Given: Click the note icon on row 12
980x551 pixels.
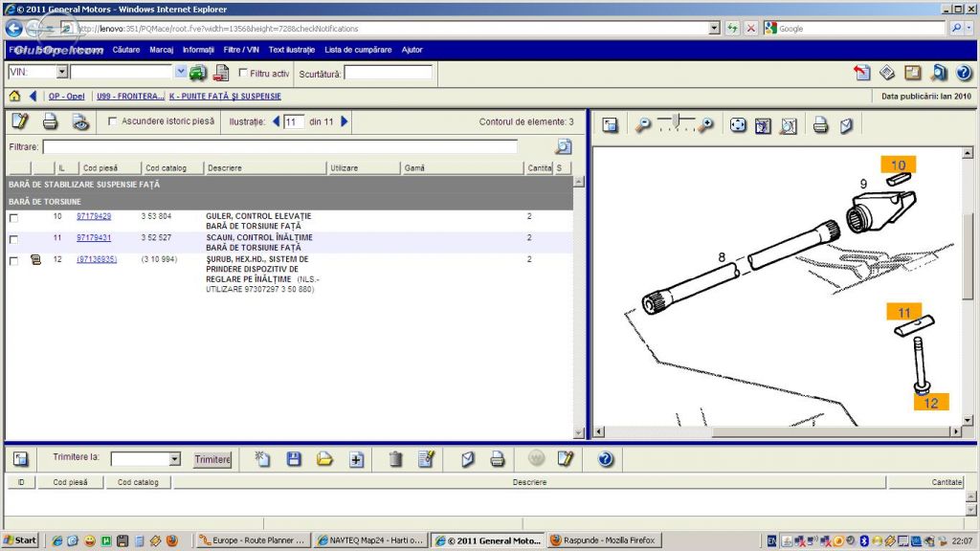Looking at the screenshot, I should 35,259.
